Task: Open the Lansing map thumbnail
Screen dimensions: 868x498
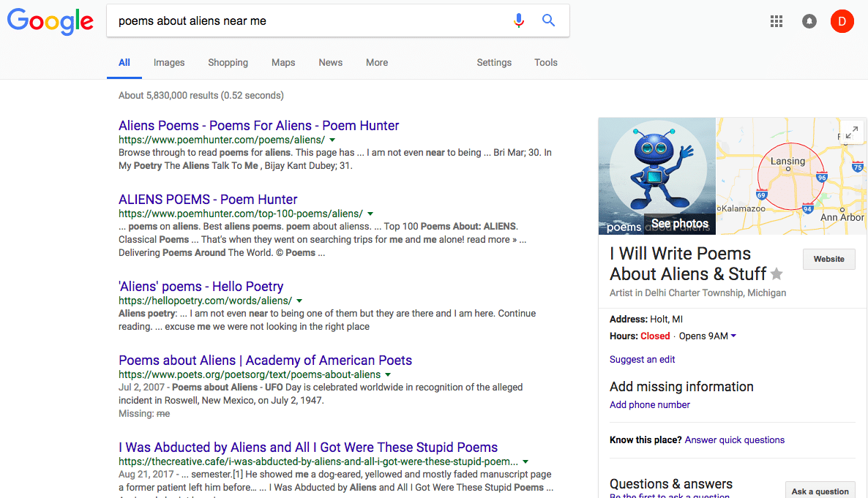Action: (x=792, y=176)
